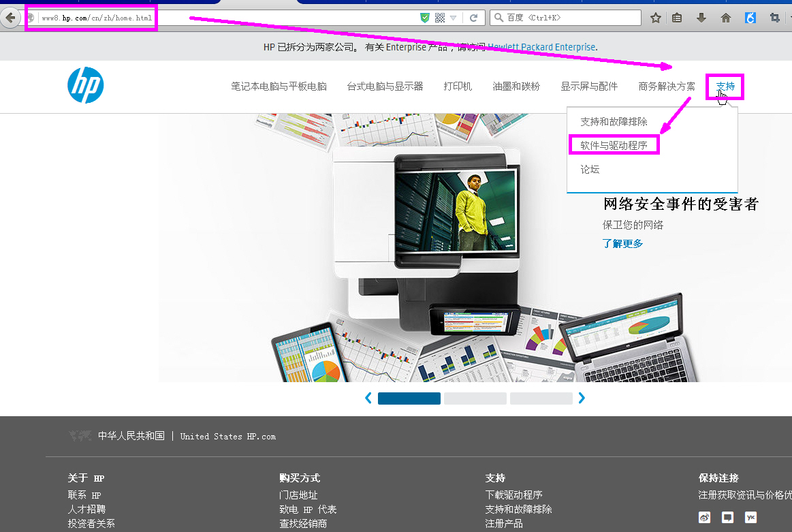Select the third carousel indicator bar
The image size is (792, 532).
pos(541,398)
